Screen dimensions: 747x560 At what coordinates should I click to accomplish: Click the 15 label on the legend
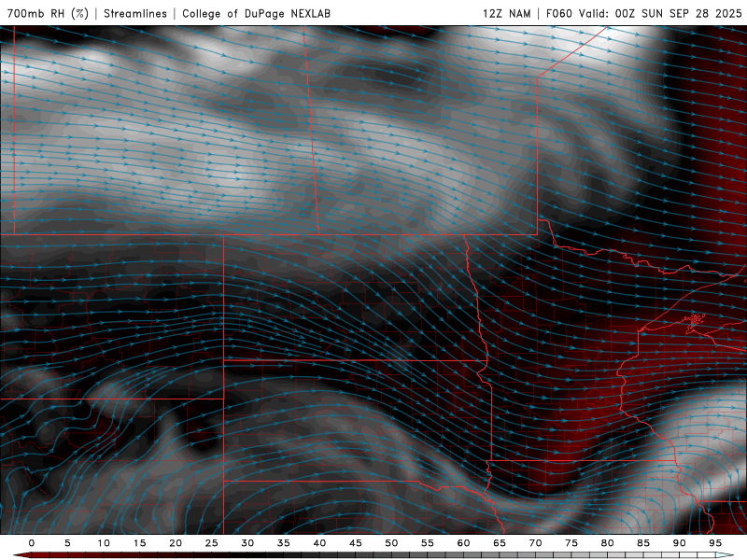pyautogui.click(x=139, y=543)
